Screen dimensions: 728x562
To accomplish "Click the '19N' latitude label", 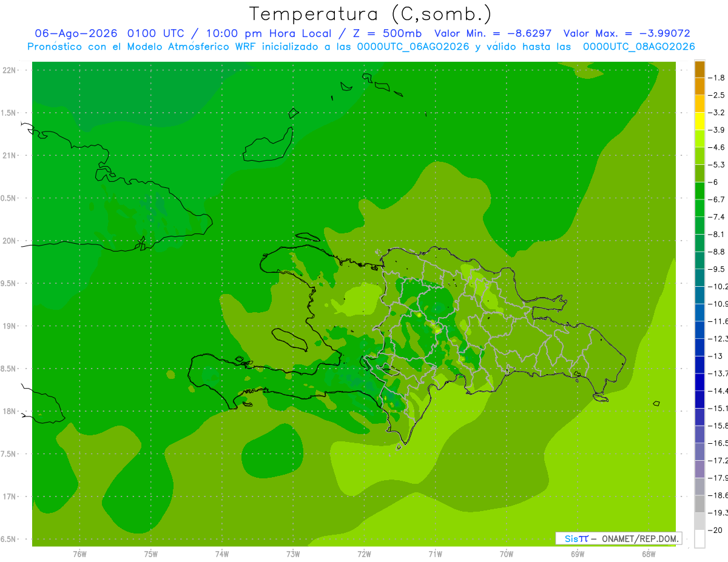I will 9,326.
